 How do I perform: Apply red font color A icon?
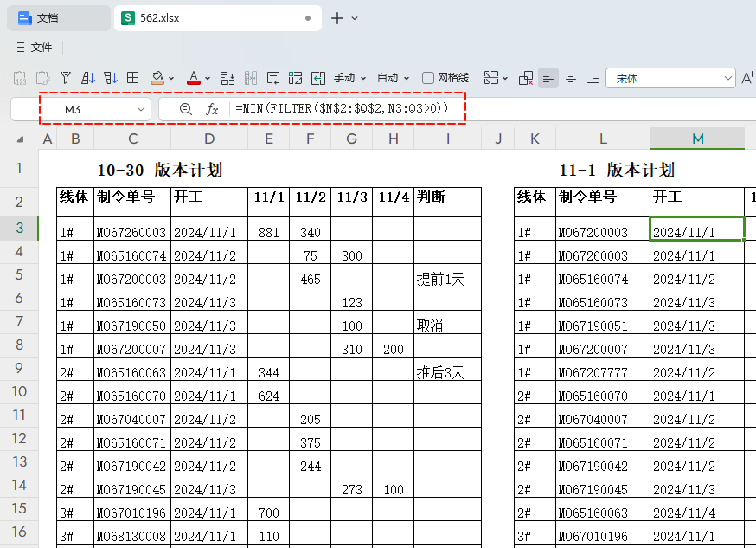(194, 78)
